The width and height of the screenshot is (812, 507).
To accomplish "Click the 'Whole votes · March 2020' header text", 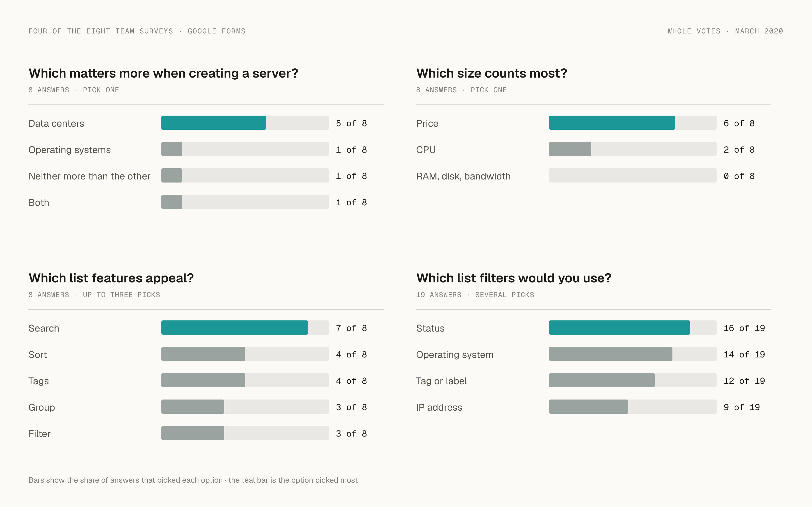I will [725, 31].
